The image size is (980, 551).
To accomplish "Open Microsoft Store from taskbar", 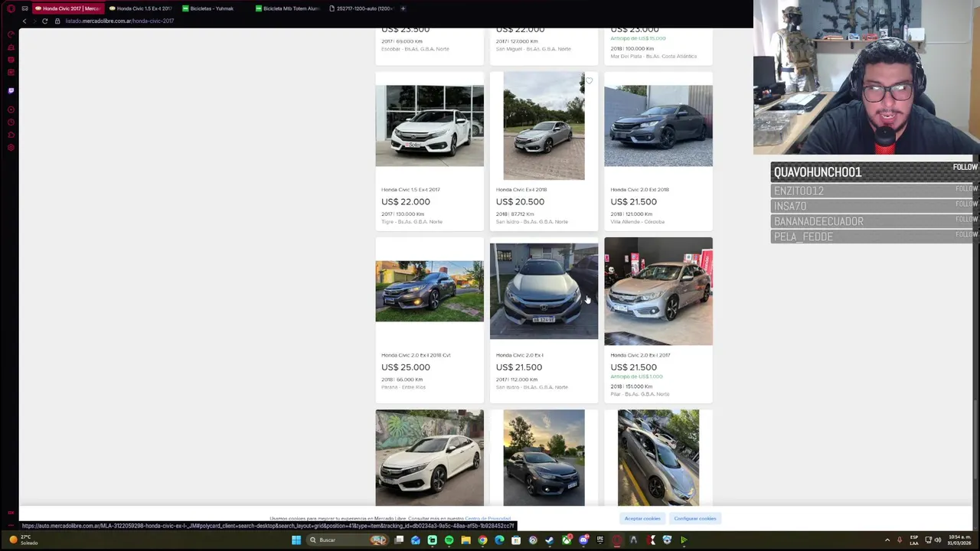I will (516, 540).
